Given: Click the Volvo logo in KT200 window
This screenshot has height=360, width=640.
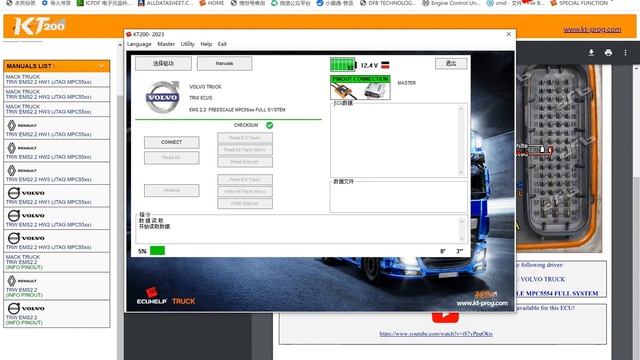Looking at the screenshot, I should [x=162, y=97].
